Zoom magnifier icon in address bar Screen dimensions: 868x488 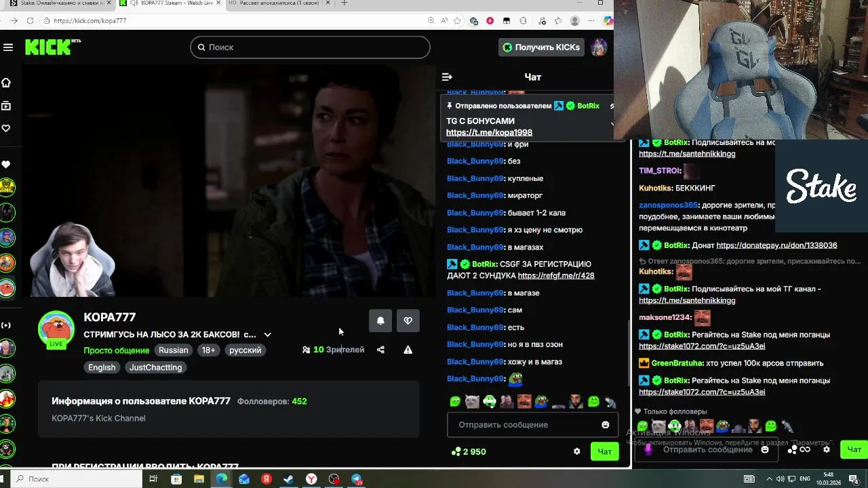click(431, 21)
